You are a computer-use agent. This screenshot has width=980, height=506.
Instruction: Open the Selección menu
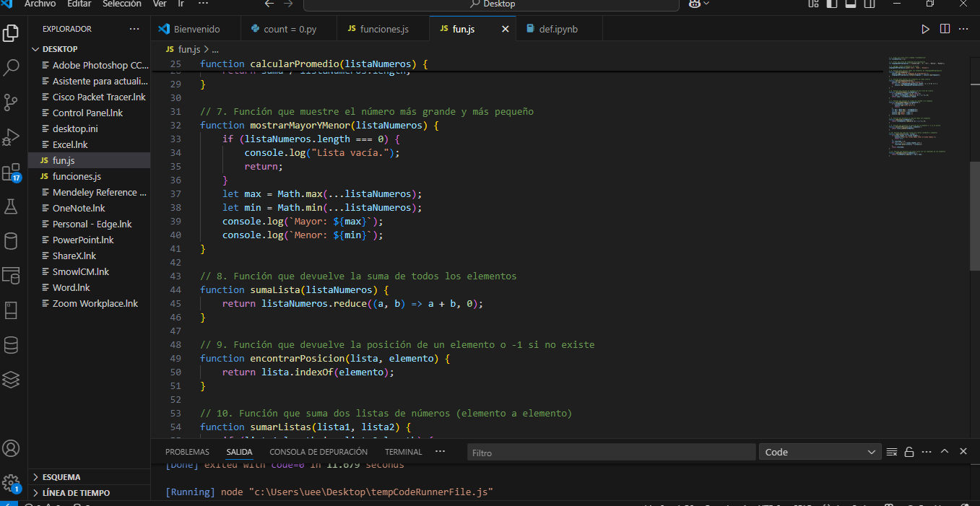[x=122, y=4]
